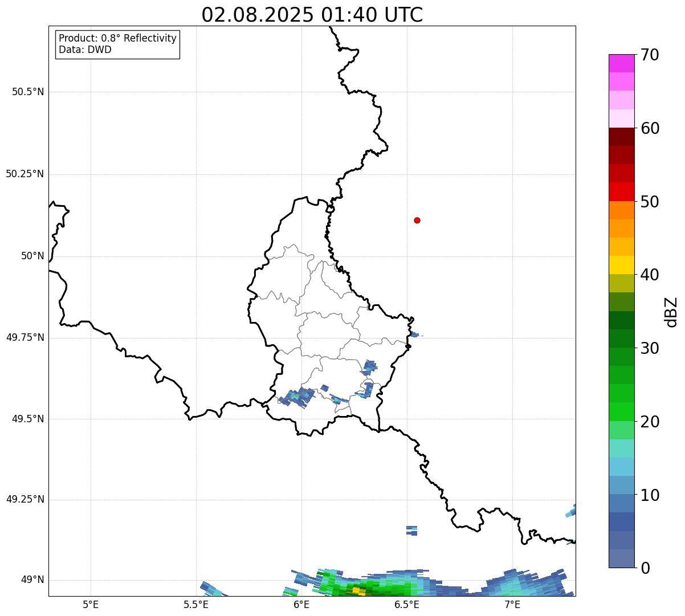Viewport: 685px width, 616px height.
Task: Click the colorbar value 50
Action: pos(650,202)
